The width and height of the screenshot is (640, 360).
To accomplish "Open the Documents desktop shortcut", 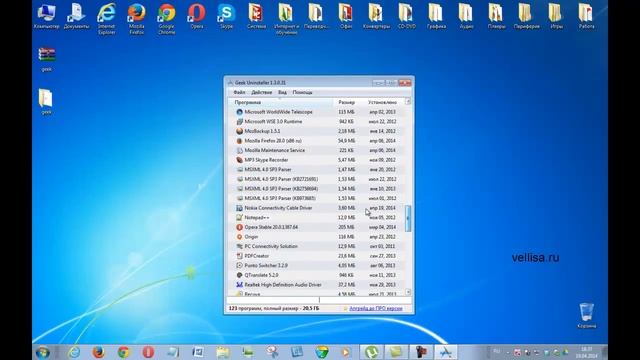I will pos(76,16).
